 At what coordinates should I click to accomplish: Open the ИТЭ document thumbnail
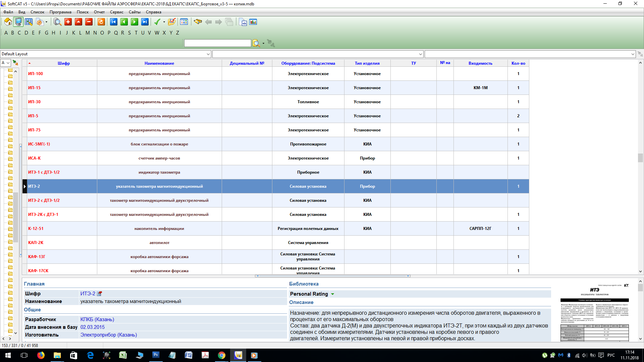(x=594, y=312)
